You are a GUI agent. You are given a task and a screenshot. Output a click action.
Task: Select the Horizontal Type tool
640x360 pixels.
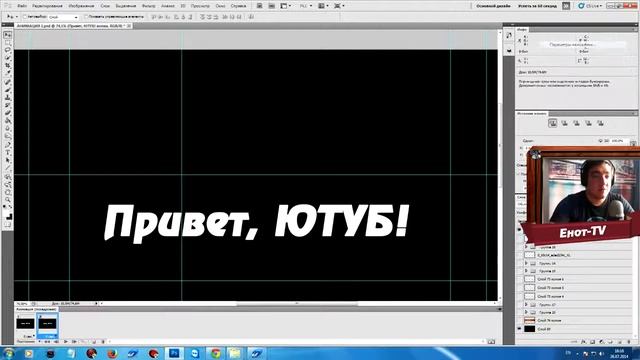[x=8, y=152]
